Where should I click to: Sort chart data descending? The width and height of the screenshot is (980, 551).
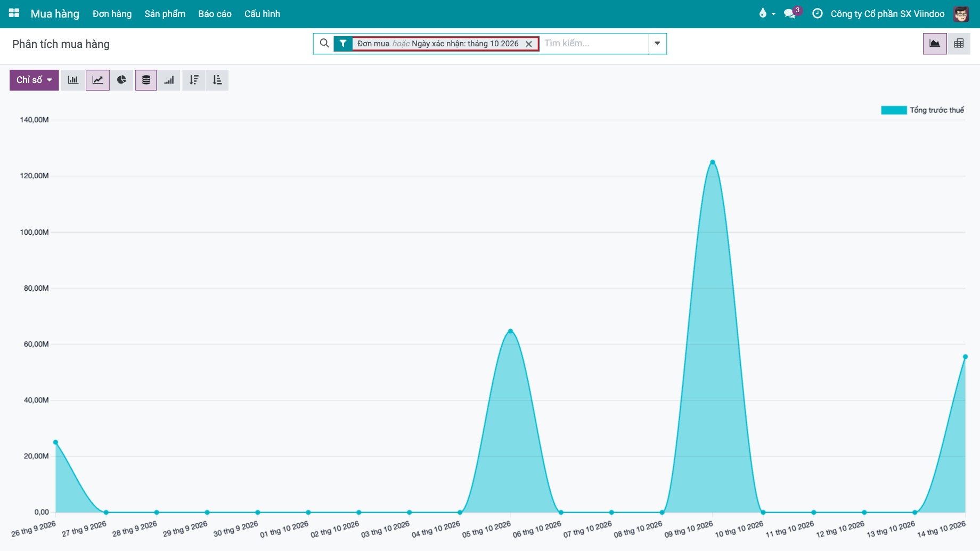(x=194, y=80)
